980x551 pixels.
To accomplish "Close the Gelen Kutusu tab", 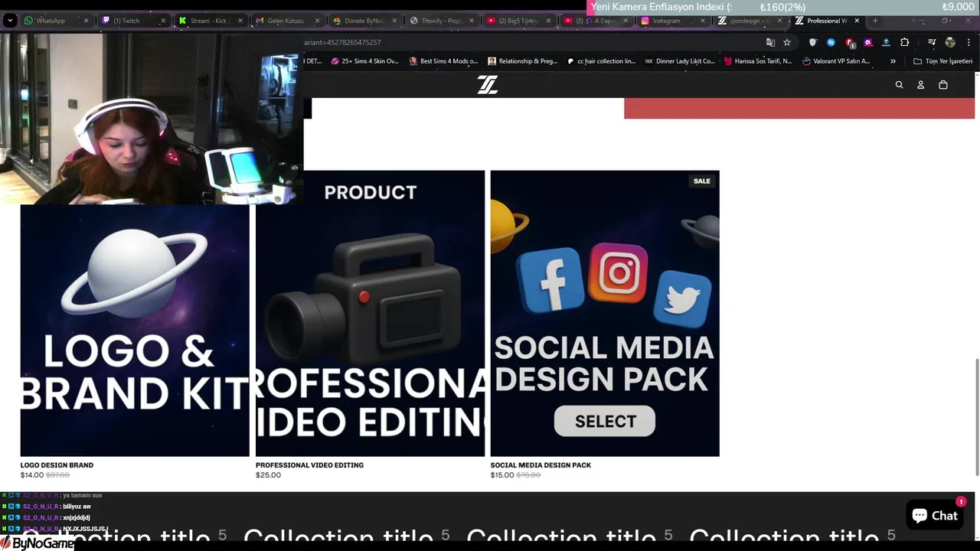I will [317, 21].
